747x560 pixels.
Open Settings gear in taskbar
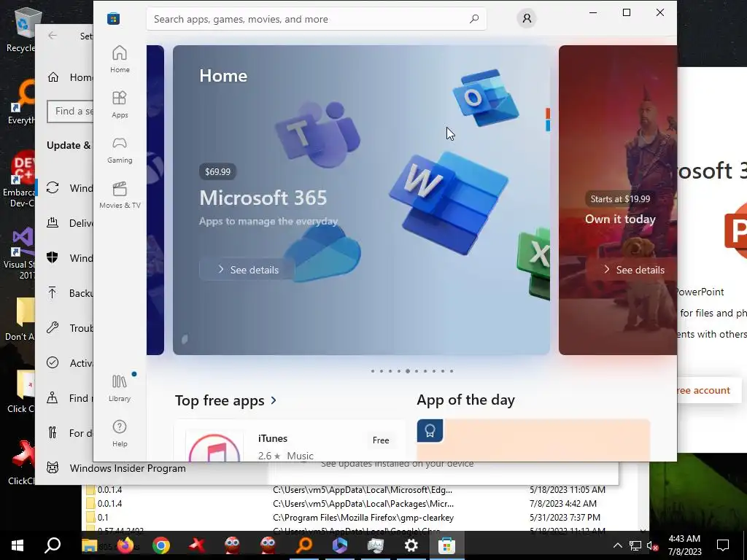pos(411,545)
